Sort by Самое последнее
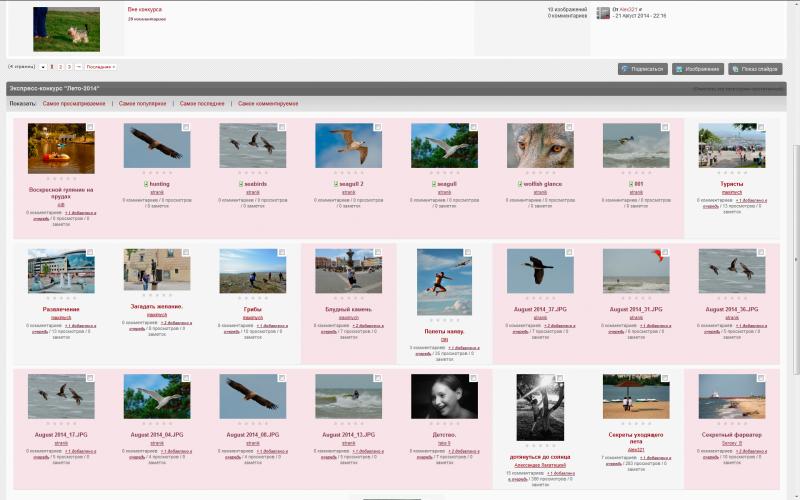 (202, 104)
